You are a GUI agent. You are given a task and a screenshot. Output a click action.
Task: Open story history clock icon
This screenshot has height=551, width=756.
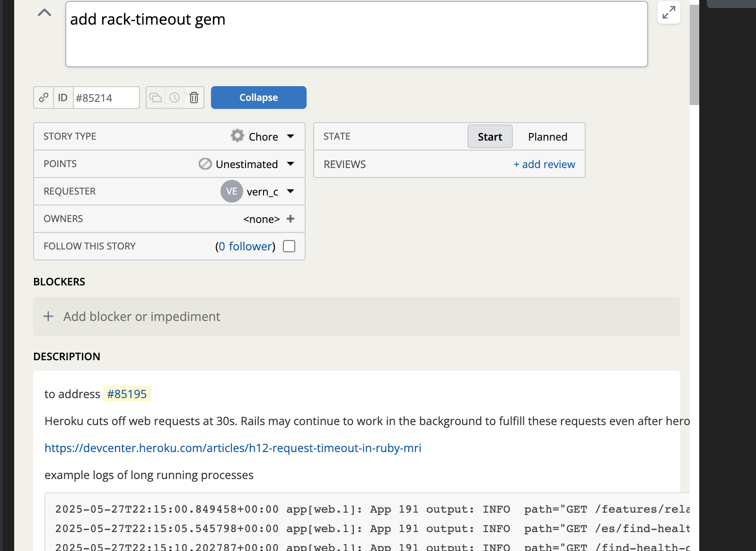175,98
